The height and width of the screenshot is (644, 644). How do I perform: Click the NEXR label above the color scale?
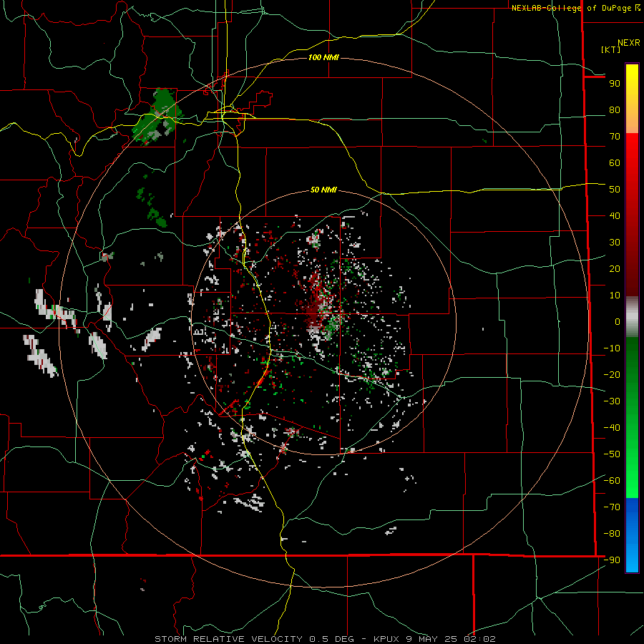(629, 43)
